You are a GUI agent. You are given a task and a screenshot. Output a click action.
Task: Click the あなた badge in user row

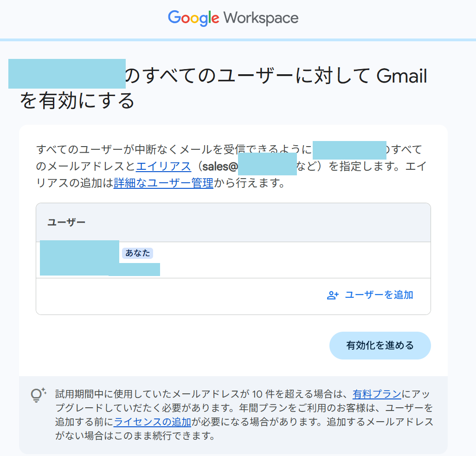[137, 253]
